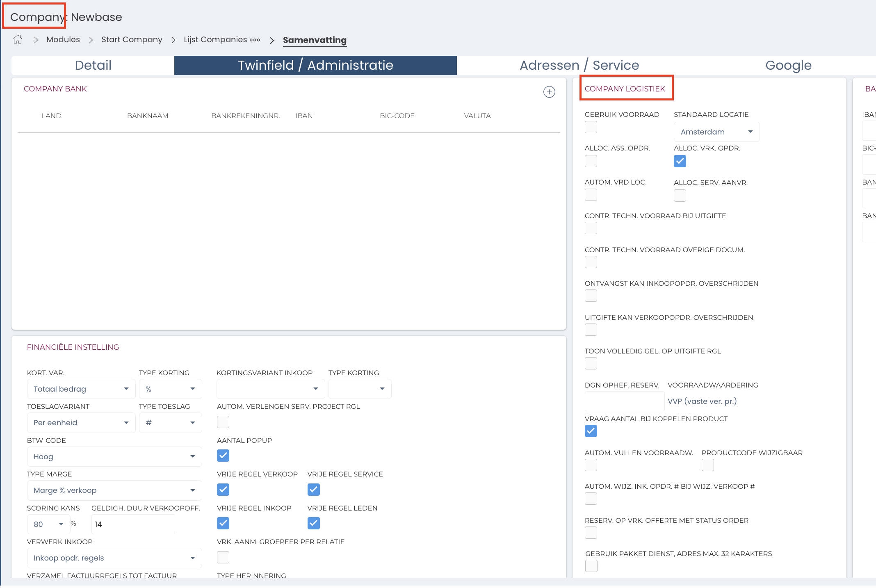Click the three-dots icon after Lijst Companies

pos(255,40)
